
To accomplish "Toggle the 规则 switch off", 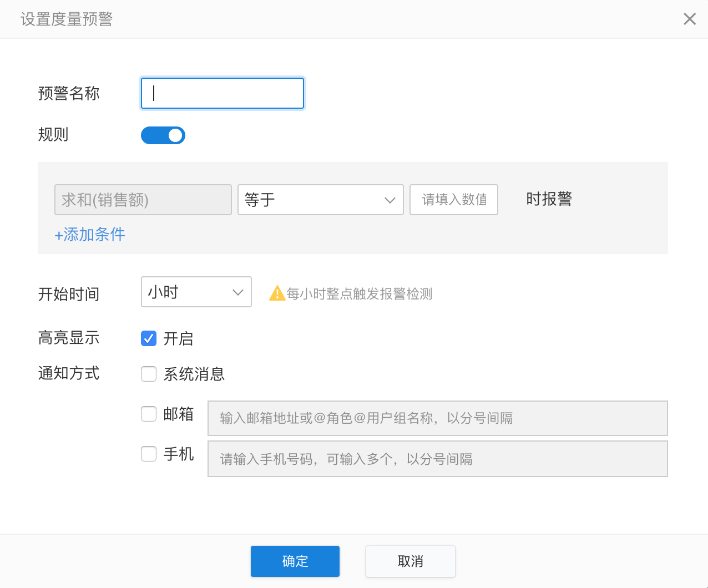I will 163,135.
